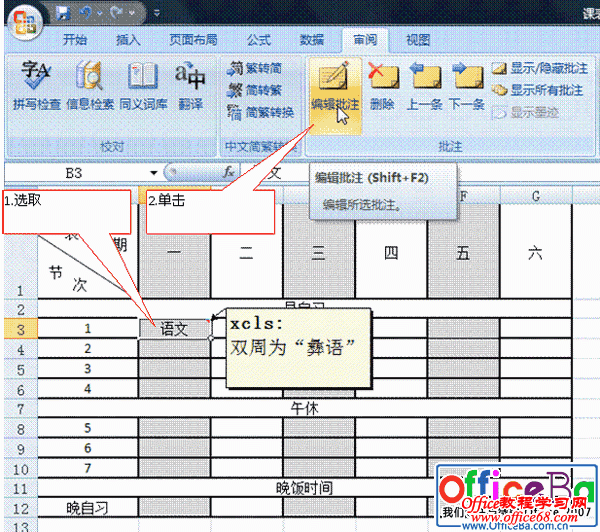600x532 pixels.
Task: Select row 7 header
Action: pos(21,409)
